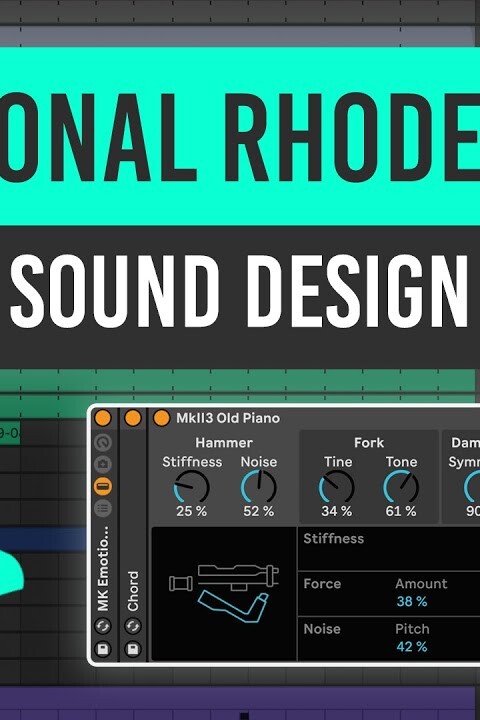Hot-swap the MK Emotio rack preset
This screenshot has width=480, height=720.
click(103, 626)
